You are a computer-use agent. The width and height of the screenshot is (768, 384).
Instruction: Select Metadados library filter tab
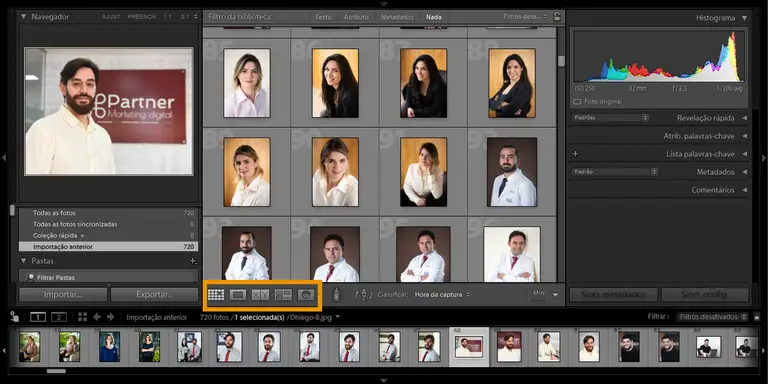[397, 17]
